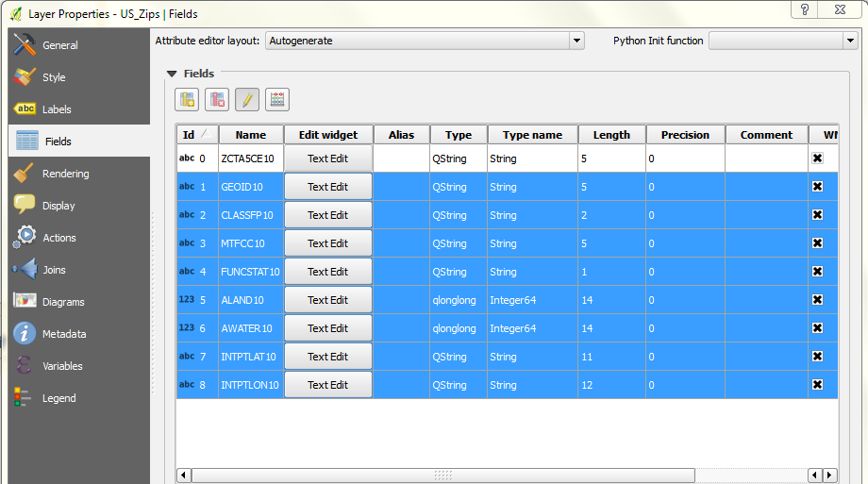
Task: Select the ZCTA5CE10 field name cell
Action: (x=251, y=159)
